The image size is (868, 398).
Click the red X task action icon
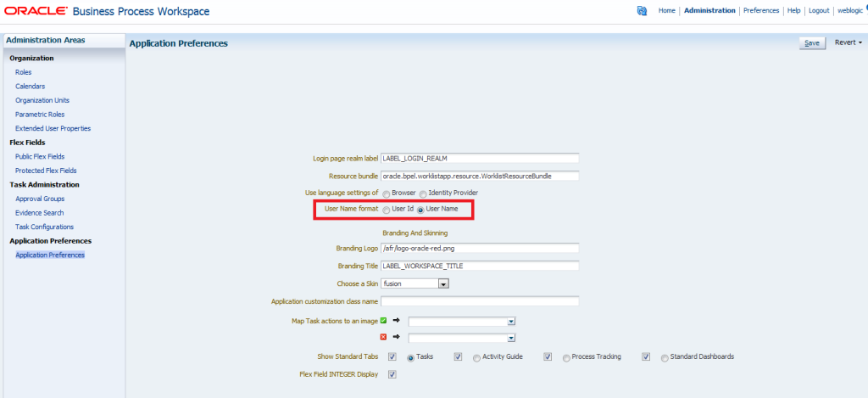pos(384,336)
